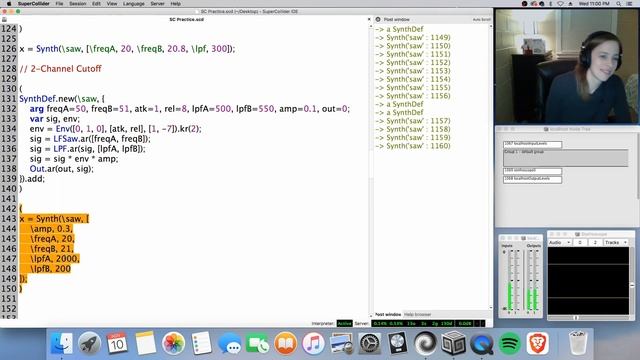This screenshot has width=640, height=360.
Task: Click the Out.ar(out, sig); code line
Action: (61, 169)
